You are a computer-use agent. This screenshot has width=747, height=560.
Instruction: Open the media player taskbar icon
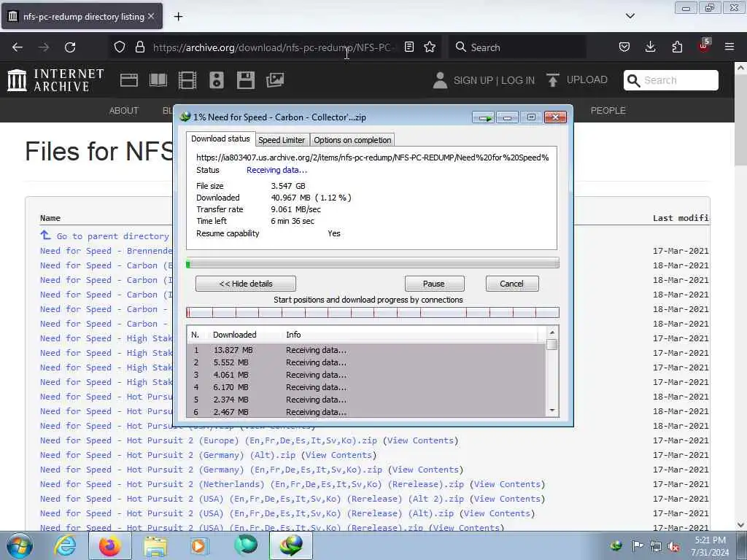(200, 545)
